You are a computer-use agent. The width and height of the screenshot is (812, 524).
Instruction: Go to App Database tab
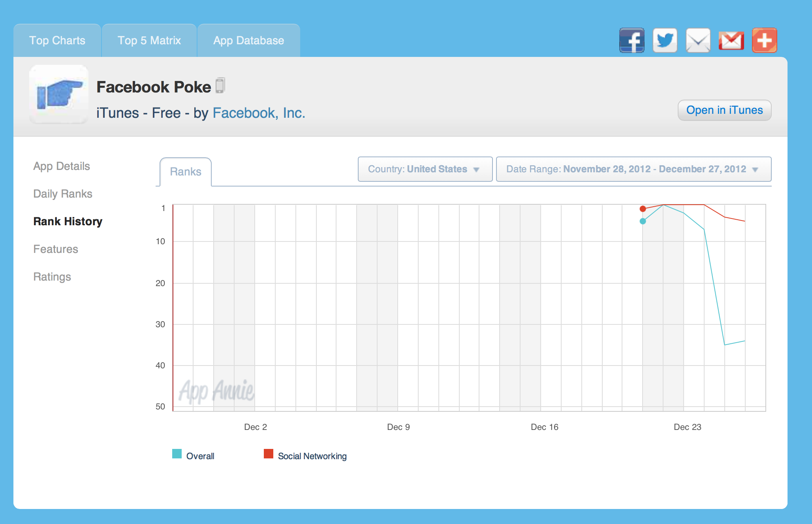[248, 41]
